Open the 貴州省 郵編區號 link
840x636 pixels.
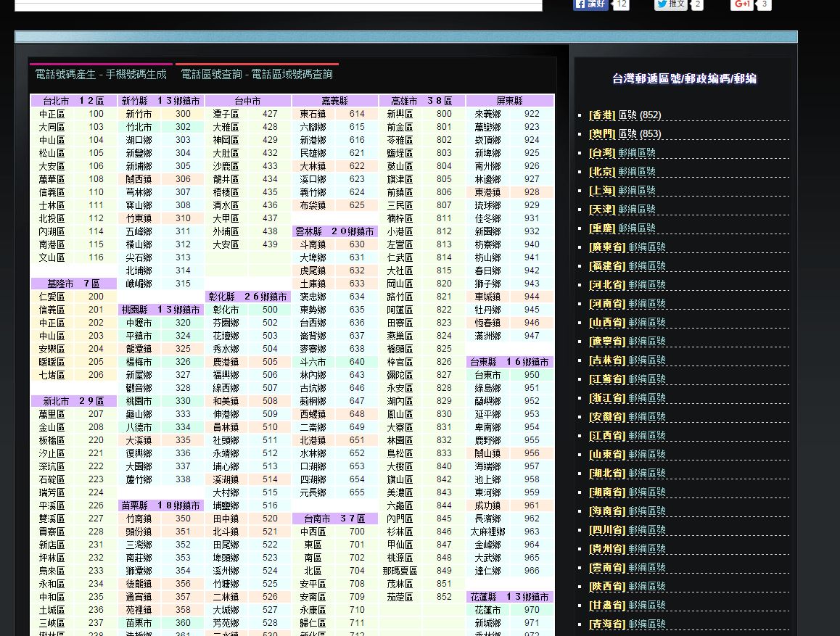(x=627, y=549)
